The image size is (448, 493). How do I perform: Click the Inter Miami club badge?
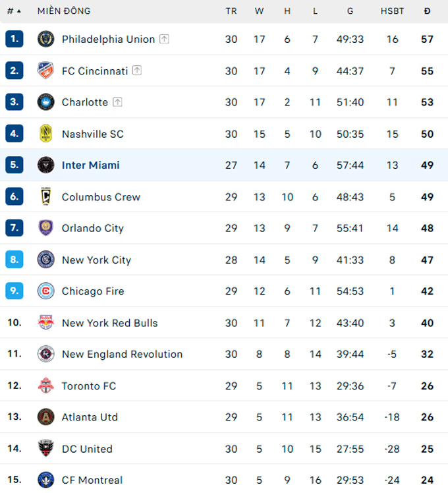[45, 165]
